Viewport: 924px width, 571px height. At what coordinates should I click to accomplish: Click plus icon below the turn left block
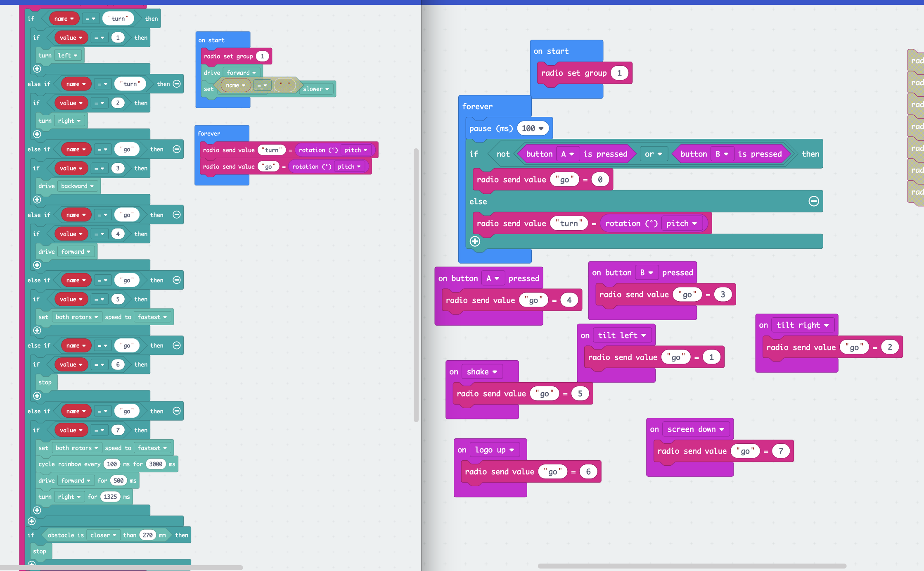pyautogui.click(x=37, y=69)
